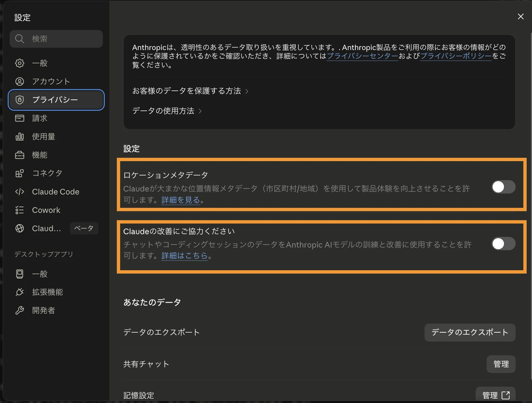
Task: Click the ロケーションメタデータ heading text
Action: pyautogui.click(x=166, y=175)
